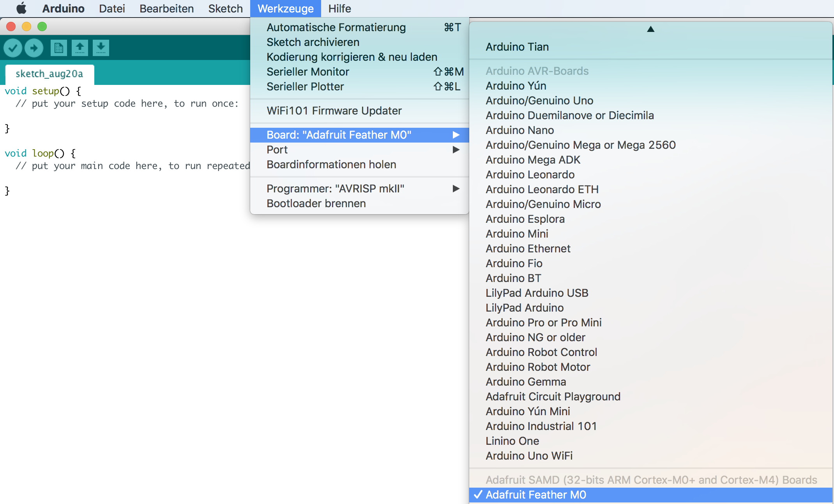Select Arduino Duemilanove or Diecimila
The image size is (834, 504).
(650, 115)
